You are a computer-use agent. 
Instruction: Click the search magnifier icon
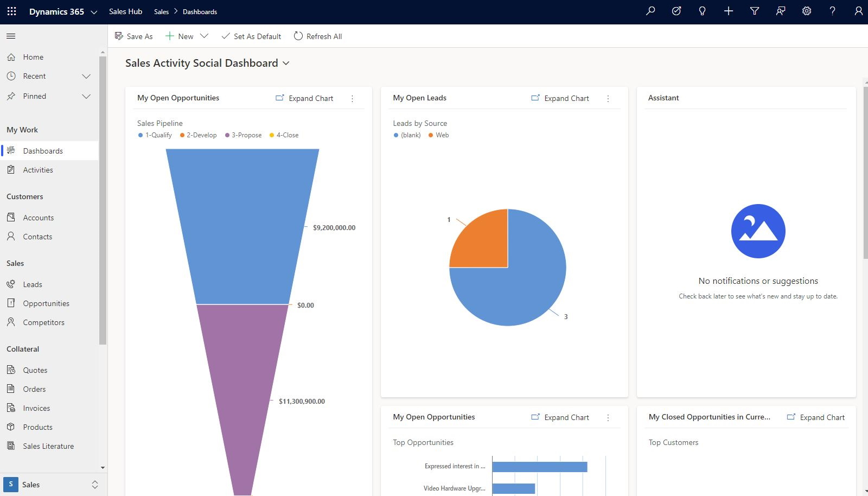650,11
